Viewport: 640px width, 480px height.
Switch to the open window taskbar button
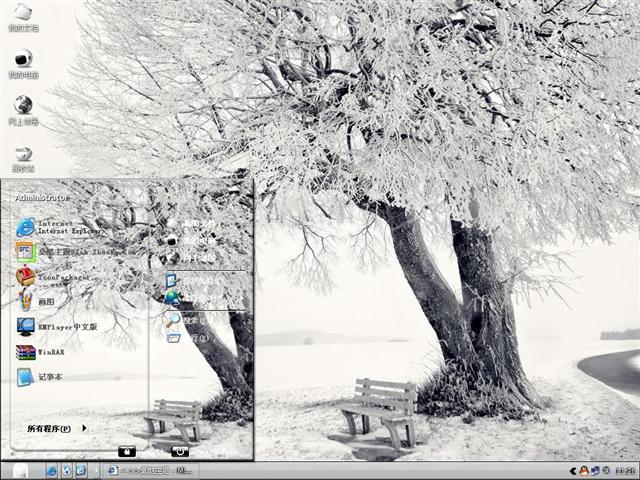[x=151, y=471]
